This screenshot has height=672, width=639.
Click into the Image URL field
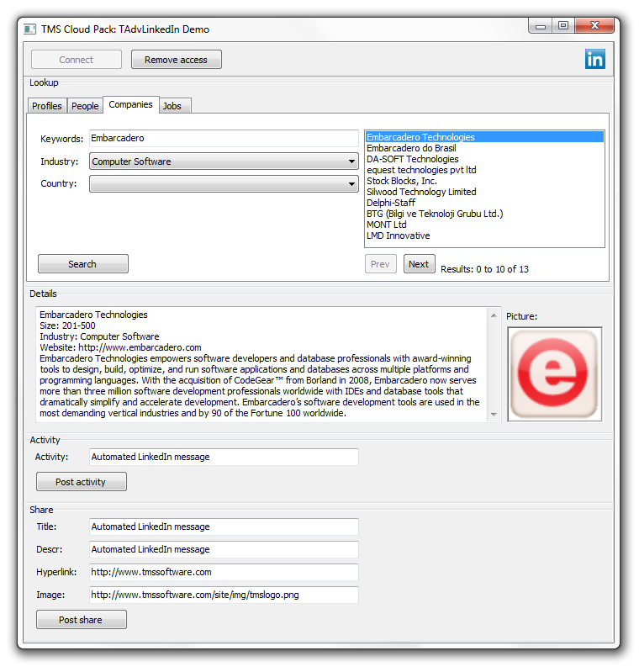[x=224, y=595]
